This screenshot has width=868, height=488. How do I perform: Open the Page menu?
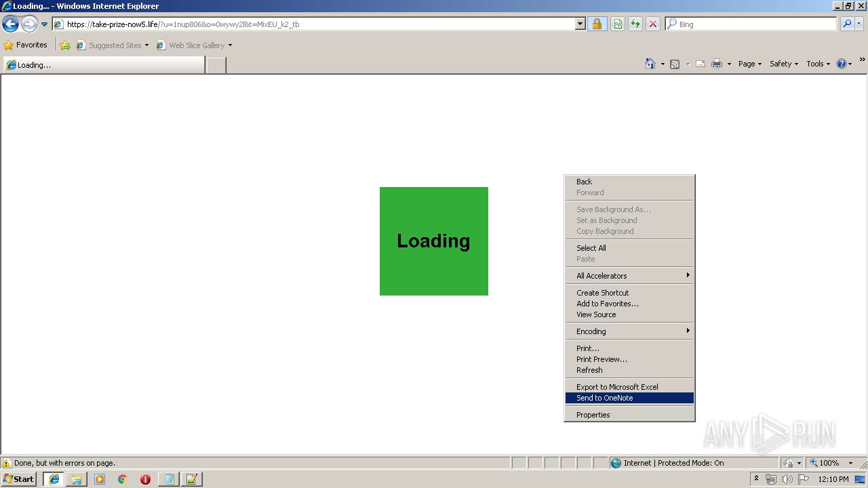tap(750, 64)
